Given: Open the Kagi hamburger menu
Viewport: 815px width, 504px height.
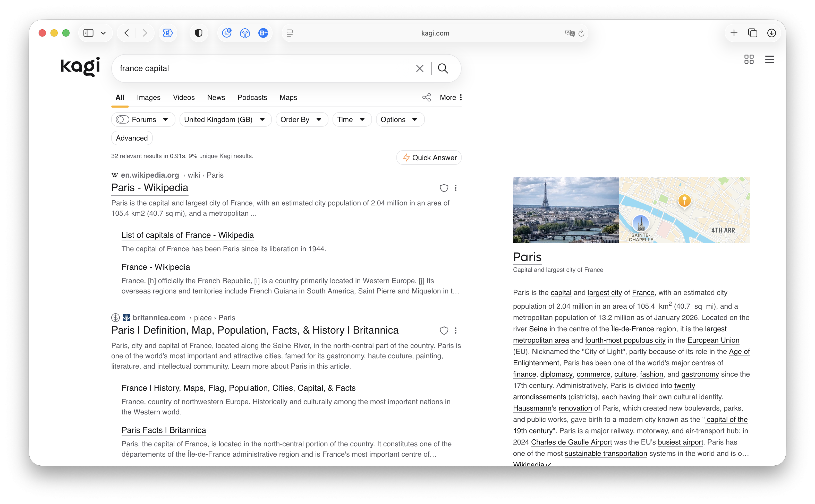Looking at the screenshot, I should click(x=770, y=59).
